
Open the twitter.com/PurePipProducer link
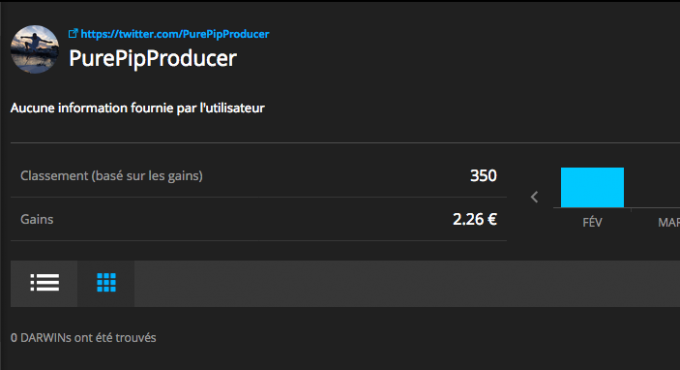click(175, 34)
